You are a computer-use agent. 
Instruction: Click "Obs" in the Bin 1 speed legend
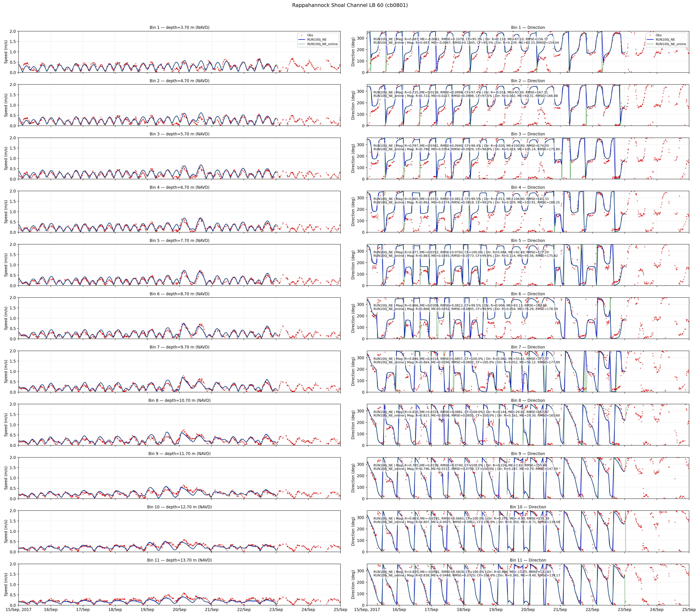(310, 35)
